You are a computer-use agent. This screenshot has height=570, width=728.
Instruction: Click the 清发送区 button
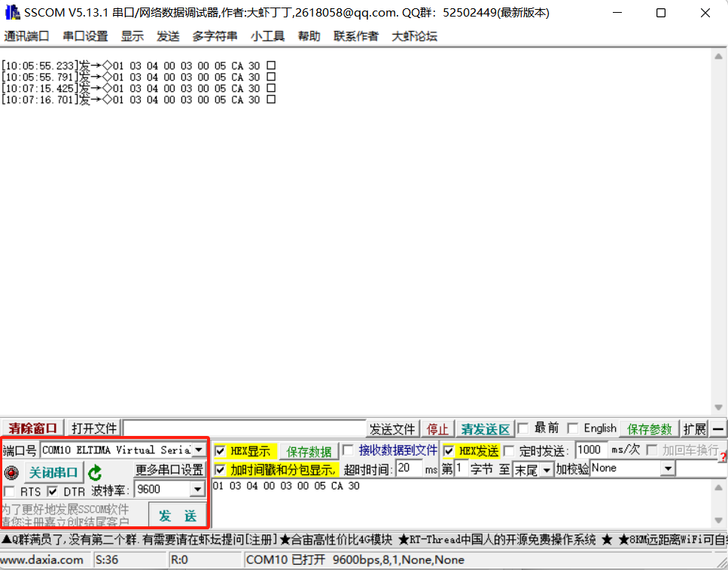(x=485, y=428)
